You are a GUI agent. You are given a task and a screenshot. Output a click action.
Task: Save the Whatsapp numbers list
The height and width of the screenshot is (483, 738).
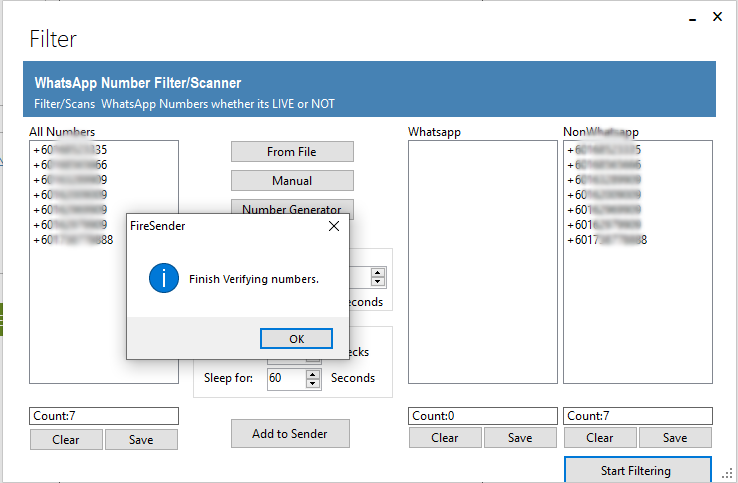(520, 438)
